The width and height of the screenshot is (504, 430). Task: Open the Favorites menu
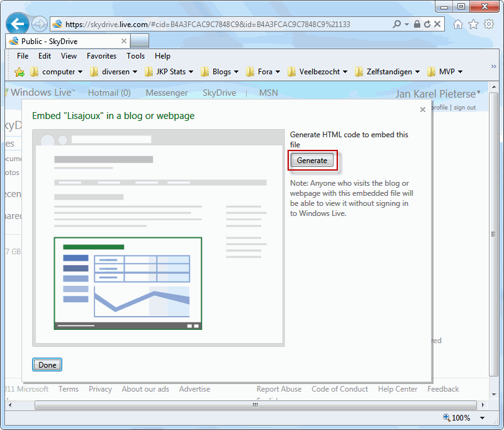click(101, 56)
